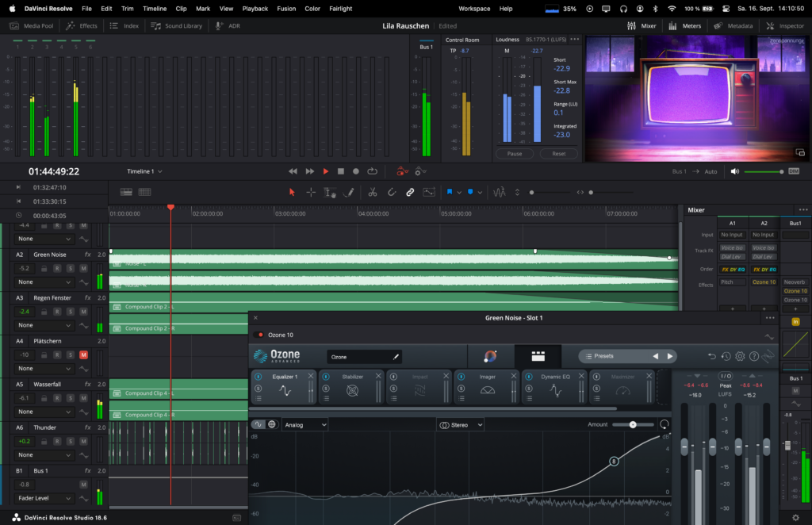Open the Loudness panel options dots
The width and height of the screenshot is (812, 525).
coord(574,40)
